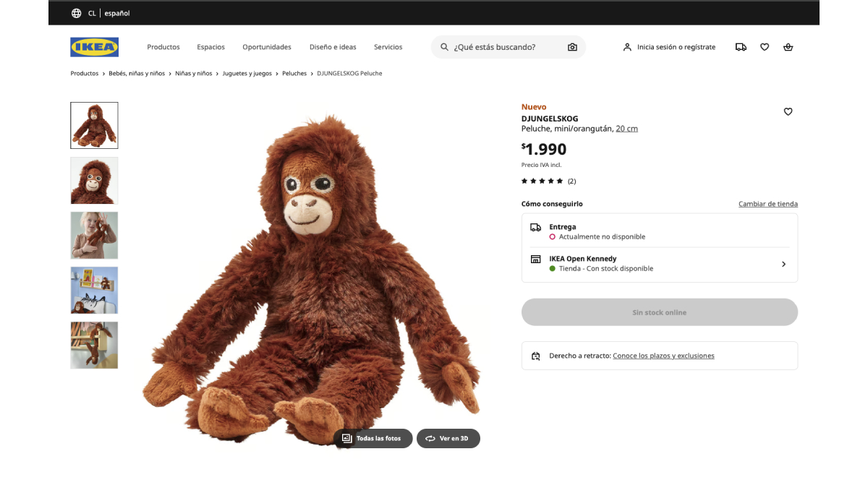Viewport: 868px width, 488px height.
Task: Click Cambiar de tienda link
Action: pyautogui.click(x=767, y=204)
